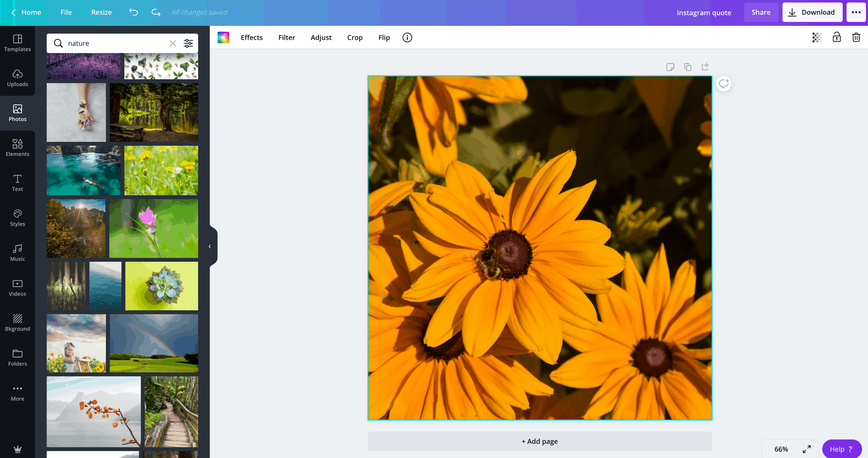Choose the blue ocean water photo
The width and height of the screenshot is (868, 458).
(105, 286)
